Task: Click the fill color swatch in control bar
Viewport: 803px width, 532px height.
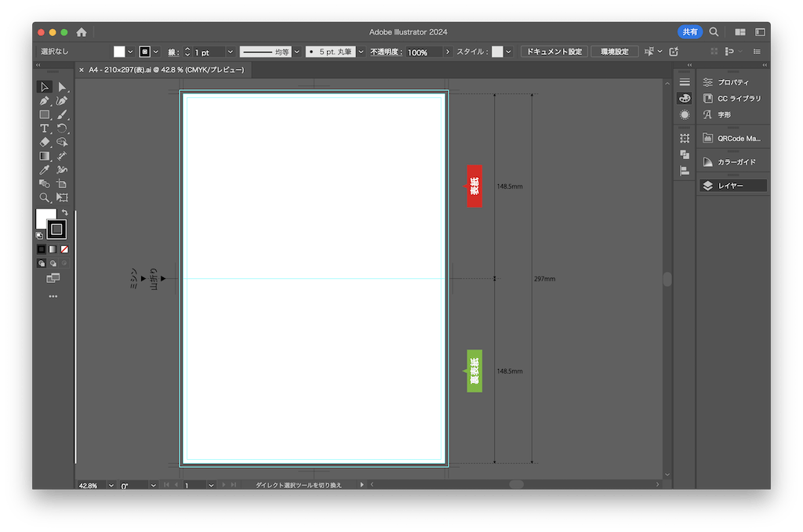Action: pos(119,52)
